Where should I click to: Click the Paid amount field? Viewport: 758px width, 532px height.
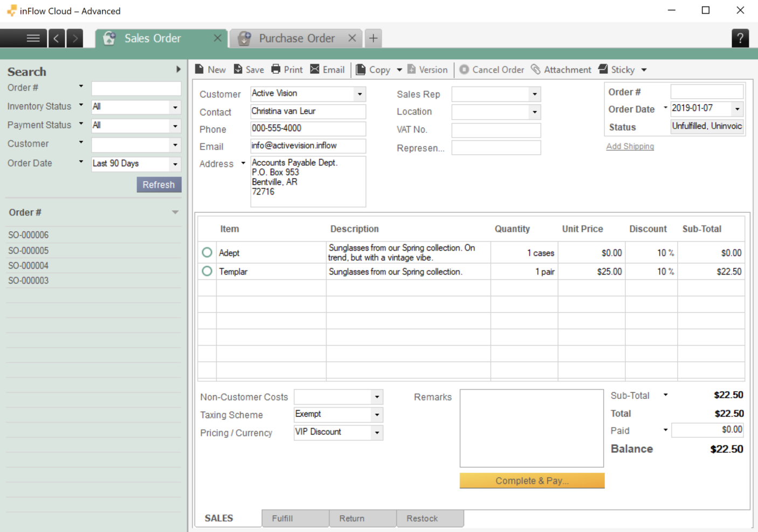coord(707,430)
